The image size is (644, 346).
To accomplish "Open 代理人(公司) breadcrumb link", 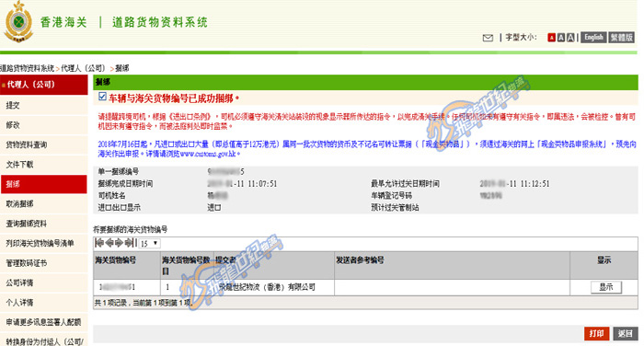I will tap(83, 68).
